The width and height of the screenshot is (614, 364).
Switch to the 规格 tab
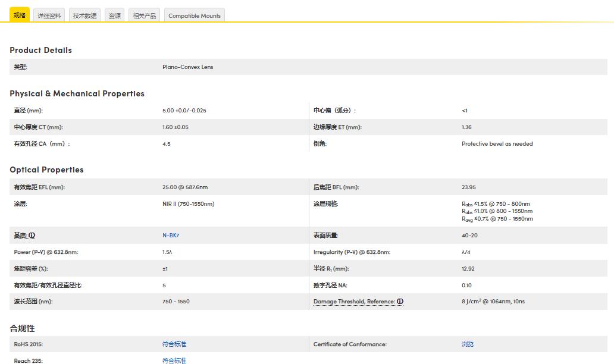[20, 15]
